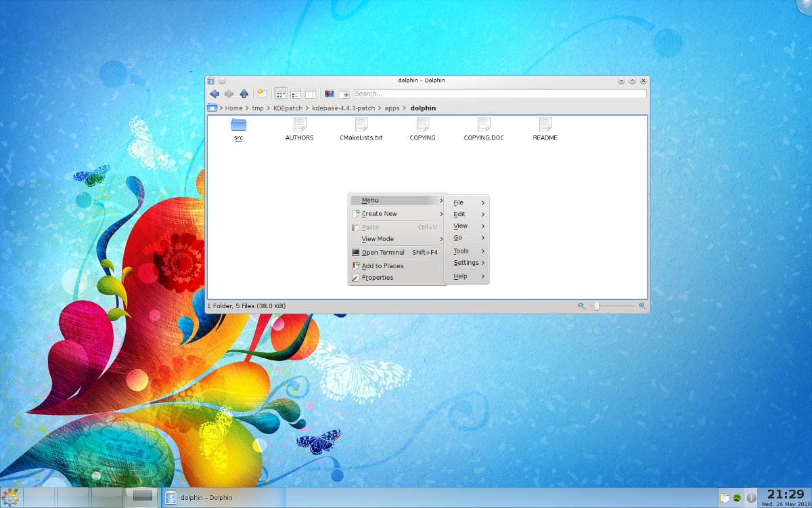Select the COPYING file icon
812x508 pixels.
point(423,125)
